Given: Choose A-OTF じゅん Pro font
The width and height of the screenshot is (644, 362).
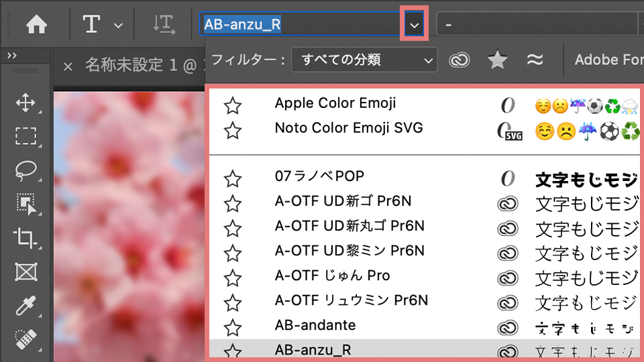Looking at the screenshot, I should point(332,276).
